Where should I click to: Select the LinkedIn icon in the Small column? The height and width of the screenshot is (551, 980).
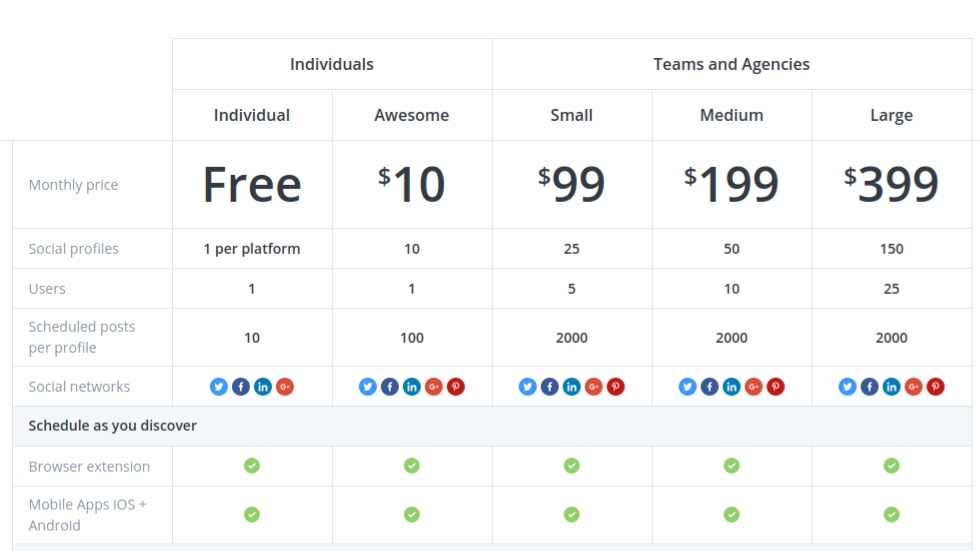[572, 387]
